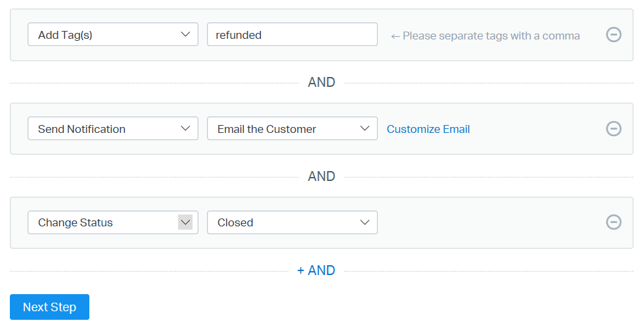Add another action with + AND
Image resolution: width=644 pixels, height=329 pixels.
[316, 270]
